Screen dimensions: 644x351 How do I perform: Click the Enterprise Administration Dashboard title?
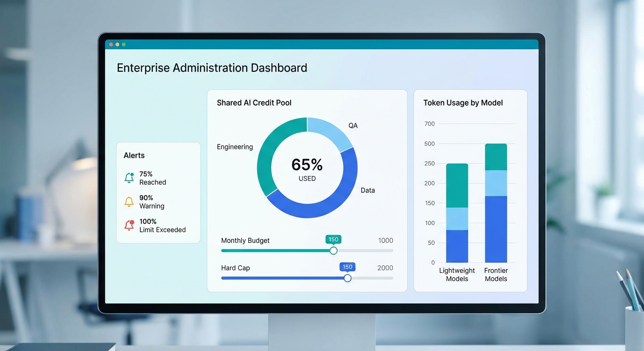point(212,68)
